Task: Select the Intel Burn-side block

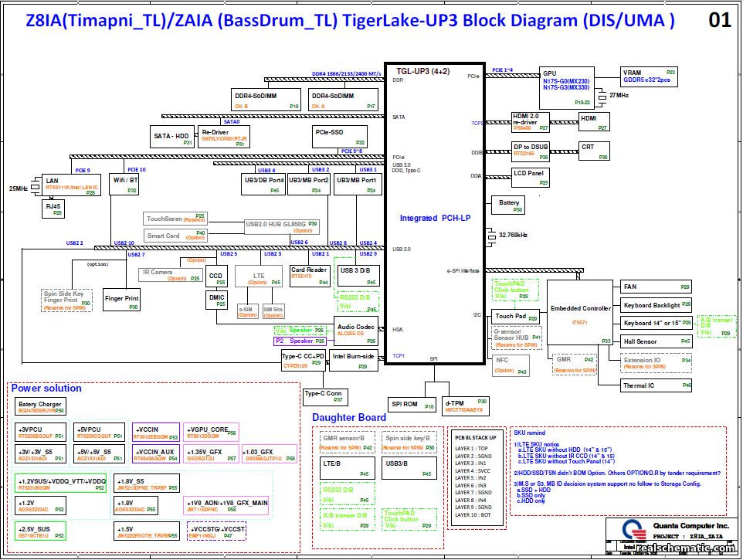Action: tap(354, 360)
